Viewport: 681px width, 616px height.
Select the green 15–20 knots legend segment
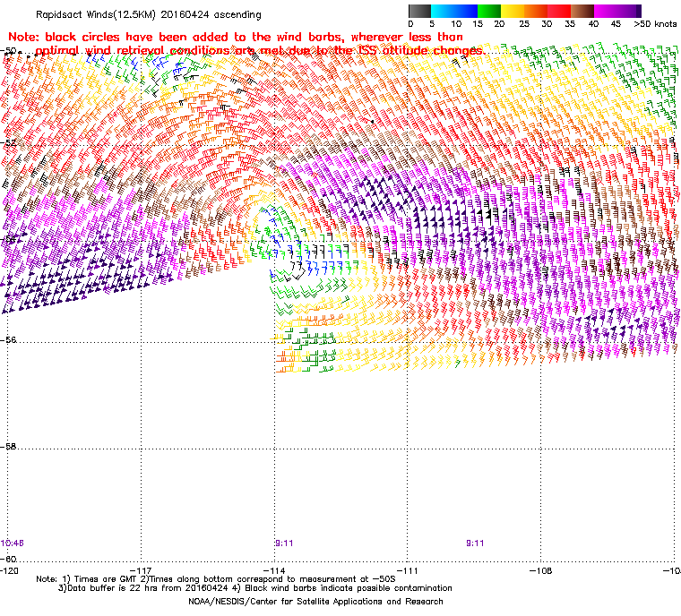[x=489, y=11]
